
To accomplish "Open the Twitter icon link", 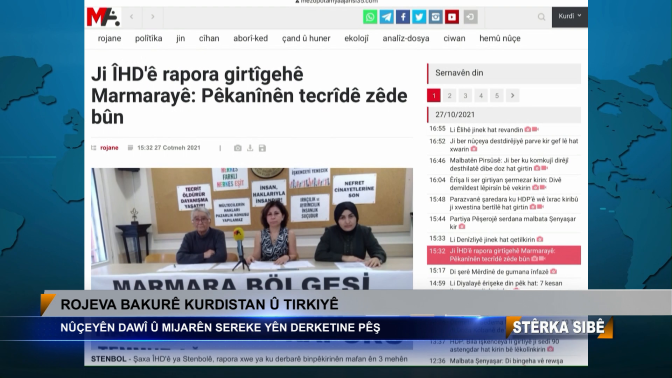I will pyautogui.click(x=419, y=17).
